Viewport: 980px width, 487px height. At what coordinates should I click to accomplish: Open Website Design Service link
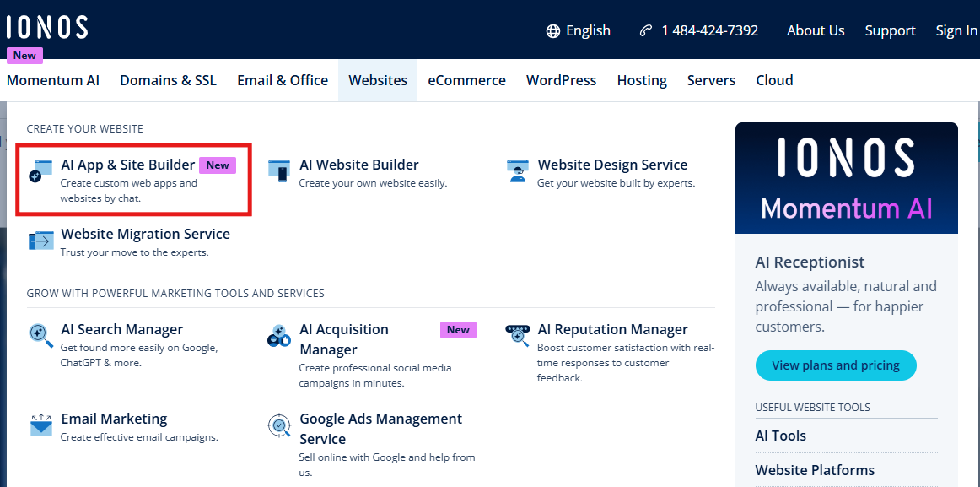pyautogui.click(x=612, y=165)
